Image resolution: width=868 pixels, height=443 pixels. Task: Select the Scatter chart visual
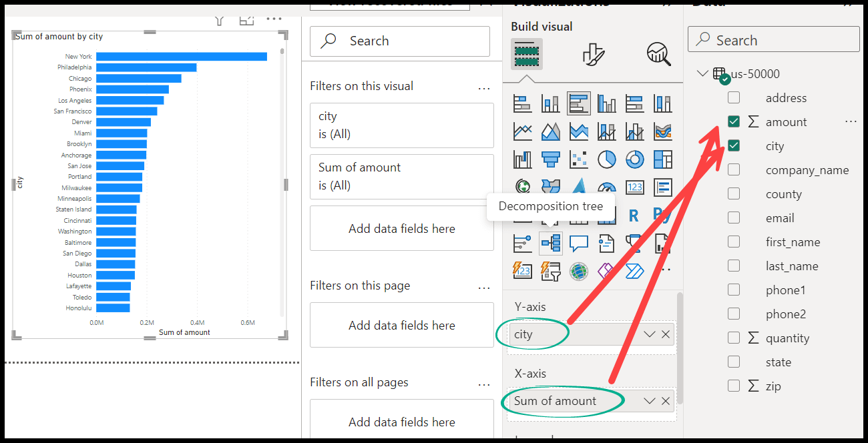(x=579, y=159)
